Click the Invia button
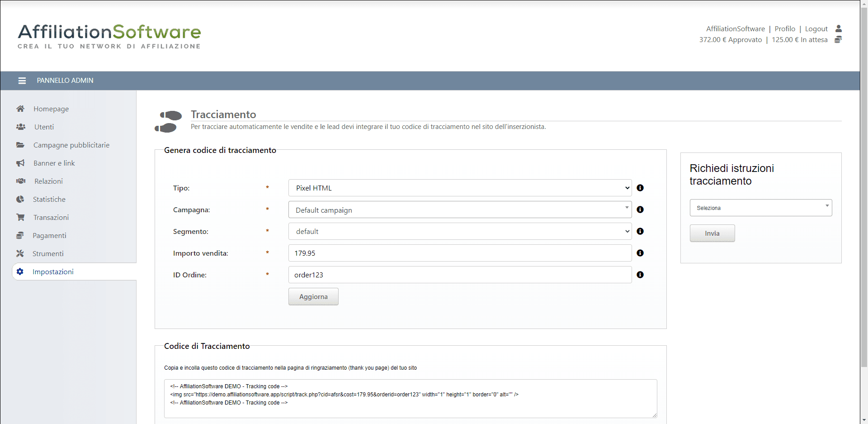 click(x=712, y=233)
